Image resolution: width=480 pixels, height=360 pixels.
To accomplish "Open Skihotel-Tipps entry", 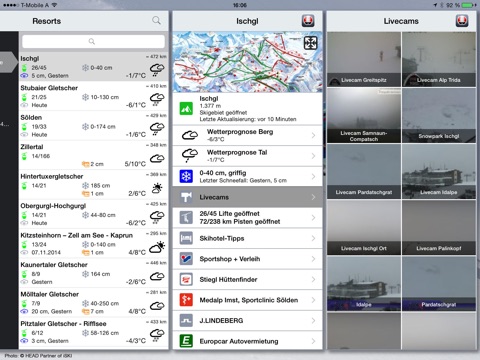I will tap(247, 238).
